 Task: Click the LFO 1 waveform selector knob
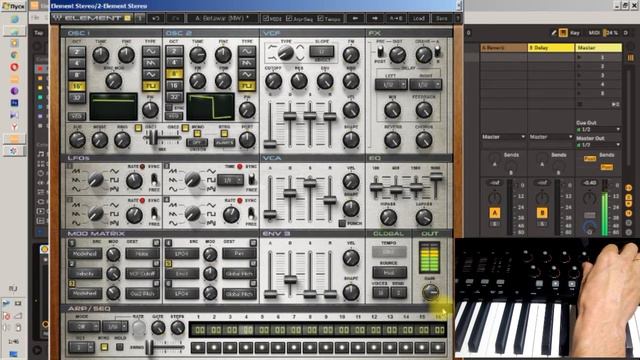pos(96,179)
